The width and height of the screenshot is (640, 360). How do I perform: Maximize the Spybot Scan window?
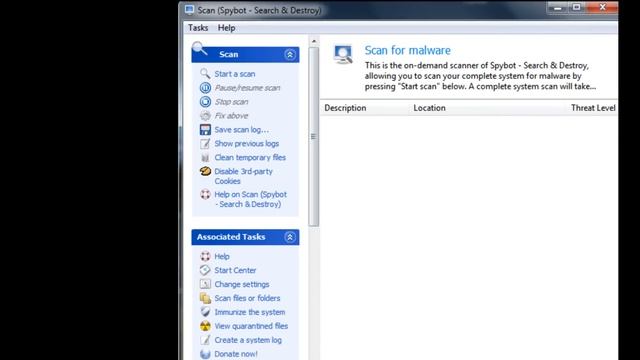(x=577, y=7)
